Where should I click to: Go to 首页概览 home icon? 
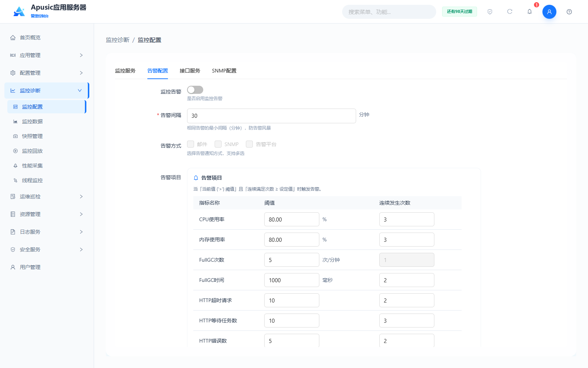coord(13,38)
